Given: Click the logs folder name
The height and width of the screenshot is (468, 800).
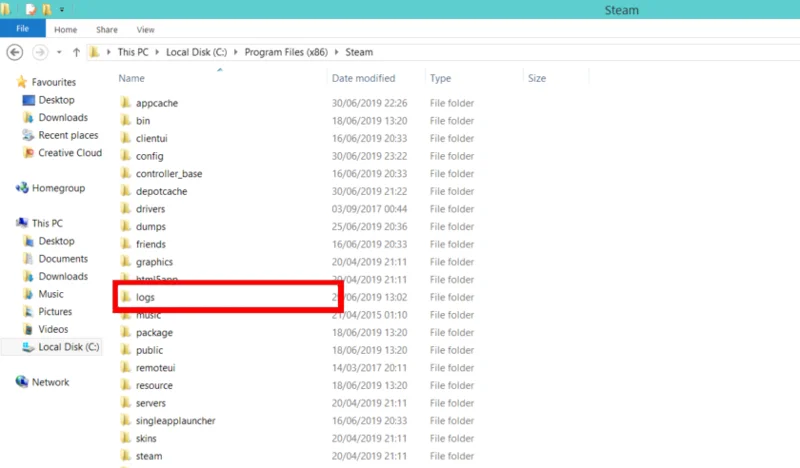Looking at the screenshot, I should tap(145, 297).
